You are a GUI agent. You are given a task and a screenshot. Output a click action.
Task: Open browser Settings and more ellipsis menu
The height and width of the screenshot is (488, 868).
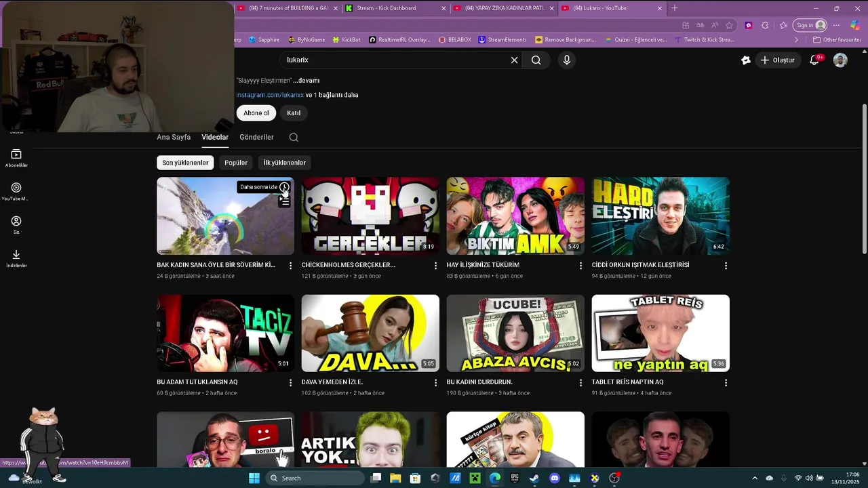tap(836, 25)
